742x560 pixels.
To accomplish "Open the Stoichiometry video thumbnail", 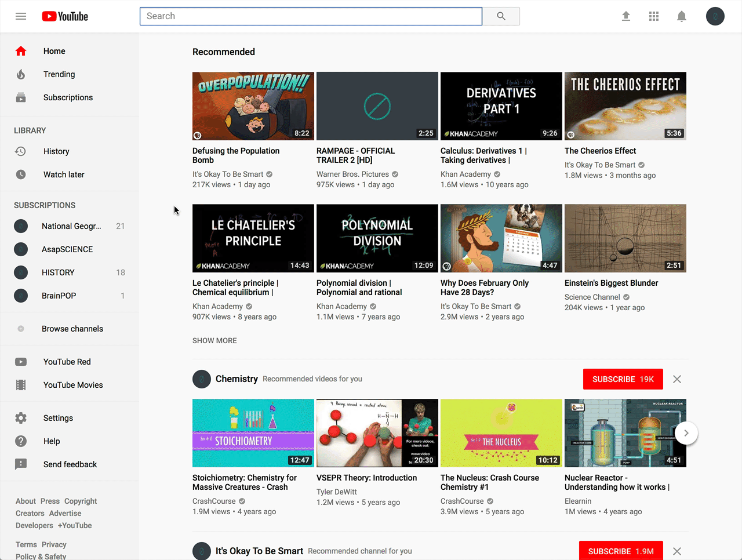I will coord(253,433).
